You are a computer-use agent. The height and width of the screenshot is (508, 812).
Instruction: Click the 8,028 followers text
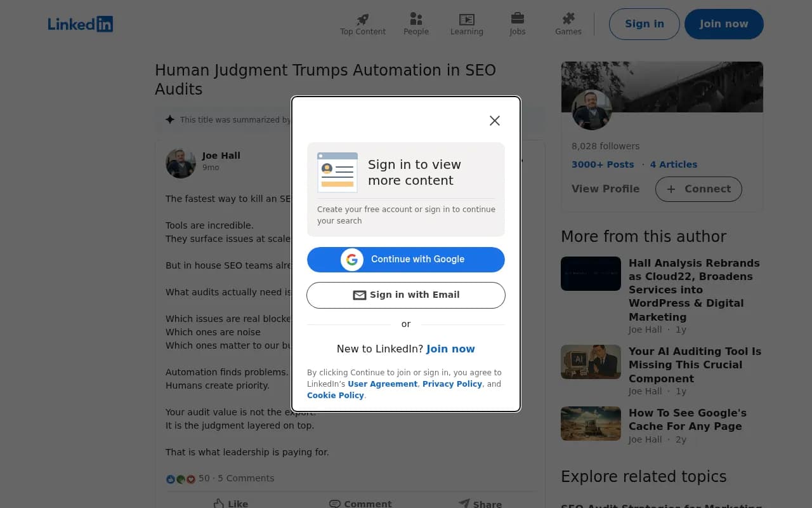point(605,146)
